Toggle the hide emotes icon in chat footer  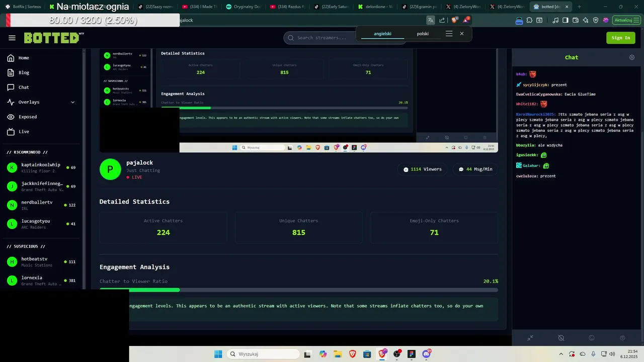(x=561, y=338)
